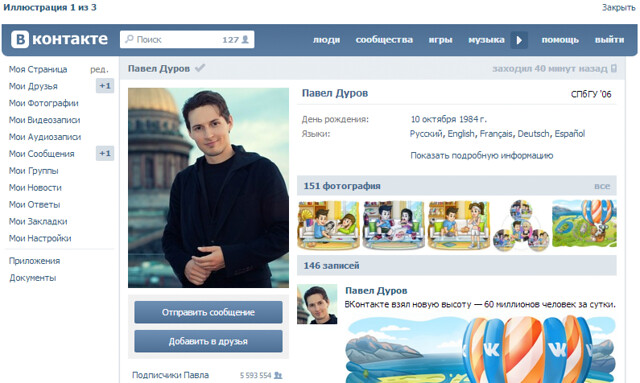Open third photo thumbnail with standing girl
The width and height of the screenshot is (640, 383).
pos(459,225)
